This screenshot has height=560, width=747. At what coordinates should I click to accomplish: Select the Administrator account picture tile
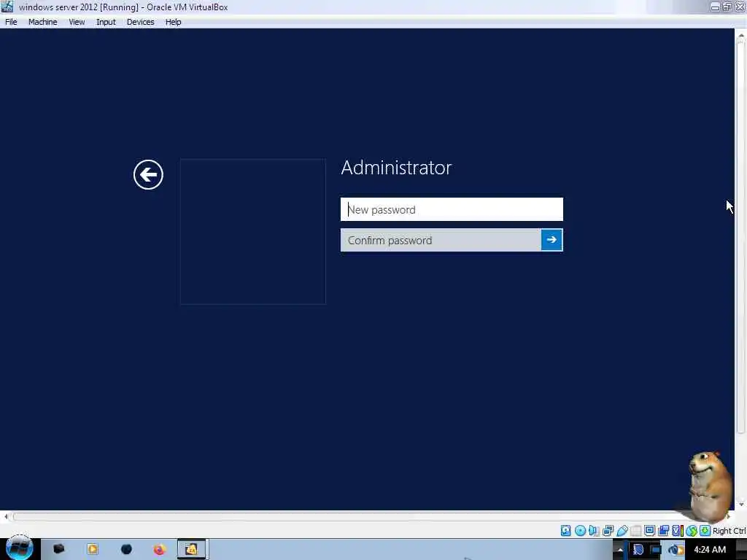(x=253, y=231)
